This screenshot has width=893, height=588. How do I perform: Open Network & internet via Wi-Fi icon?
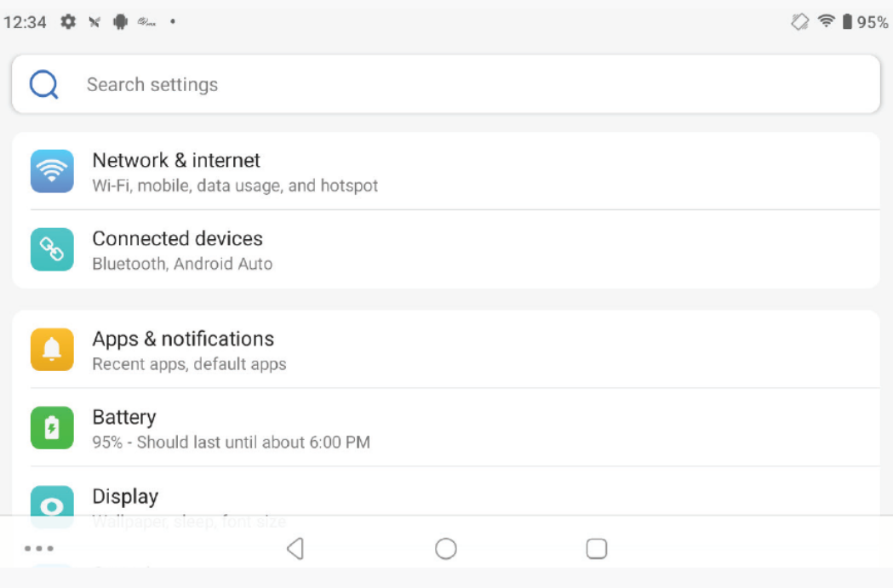(52, 171)
